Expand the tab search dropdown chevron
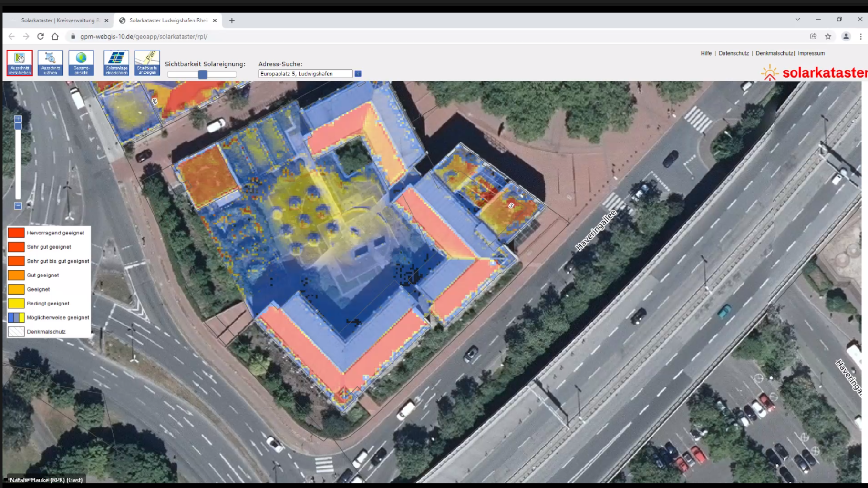The image size is (868, 488). tap(797, 20)
